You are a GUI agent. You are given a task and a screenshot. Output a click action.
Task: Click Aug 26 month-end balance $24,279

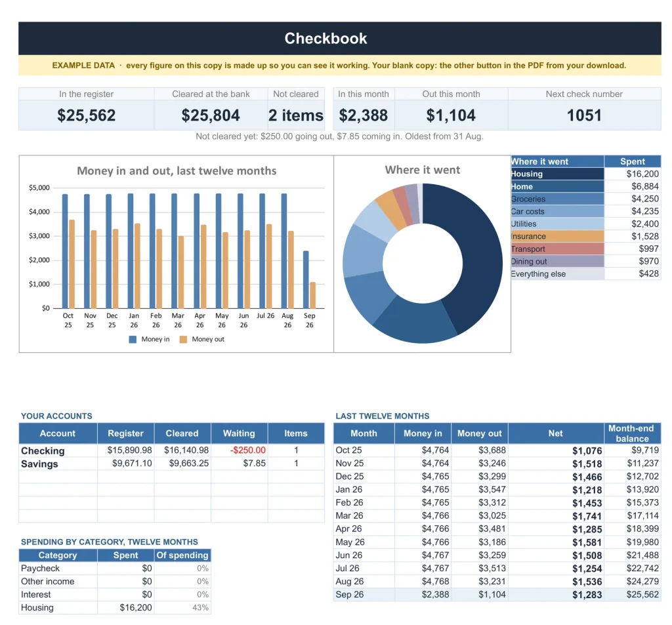[642, 581]
